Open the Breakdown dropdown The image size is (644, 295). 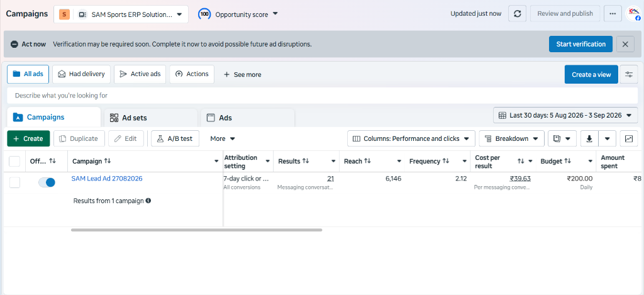[512, 138]
